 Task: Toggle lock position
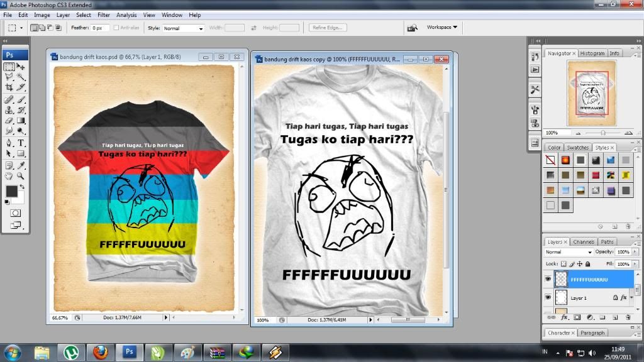(x=579, y=264)
